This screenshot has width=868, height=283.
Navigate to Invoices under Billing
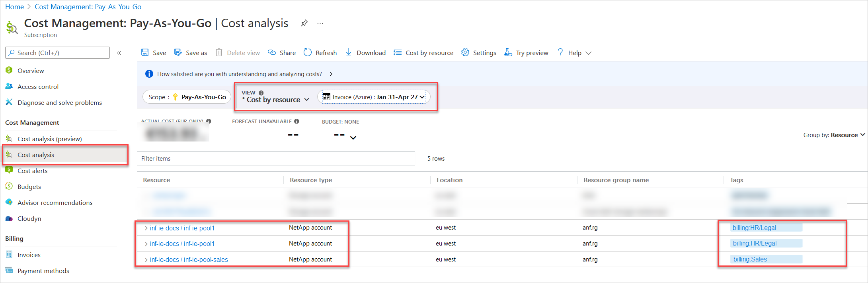[x=29, y=255]
